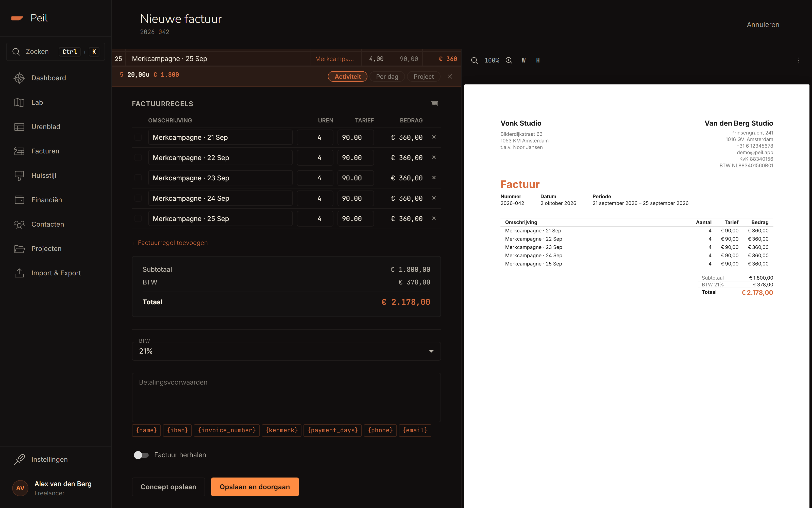The image size is (812, 508).
Task: Zoom out the invoice preview
Action: pos(474,60)
